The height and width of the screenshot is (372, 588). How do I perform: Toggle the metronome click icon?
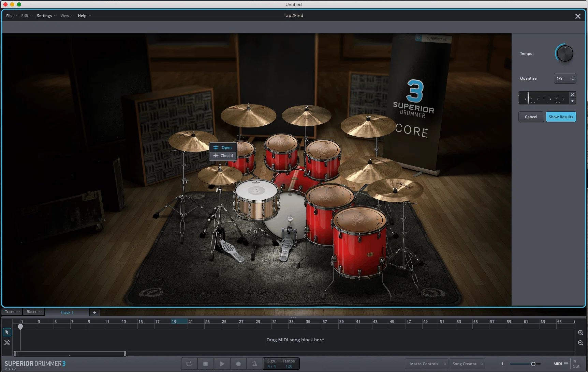tap(254, 363)
